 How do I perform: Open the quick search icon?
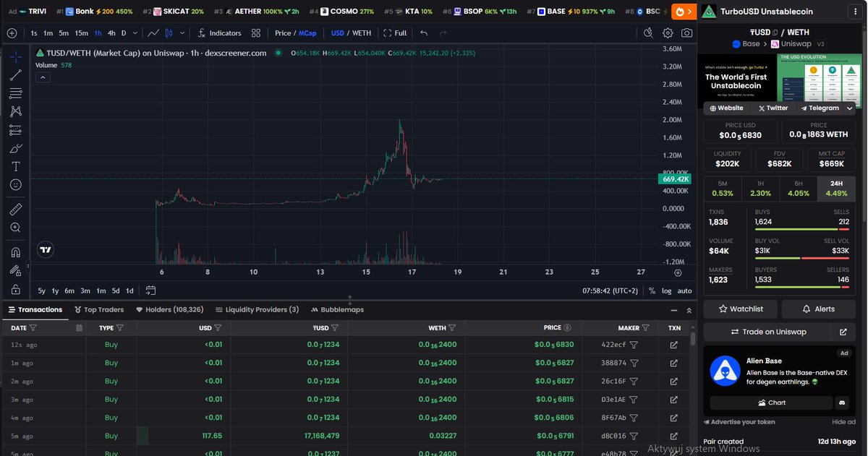tap(649, 33)
